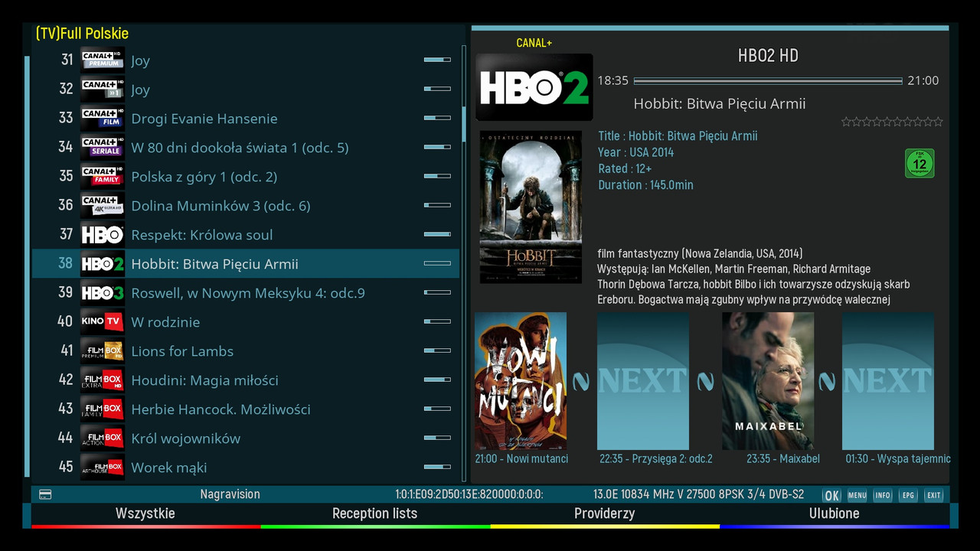This screenshot has width=980, height=551.
Task: Select the FilmBox Extra HD logo
Action: click(103, 380)
